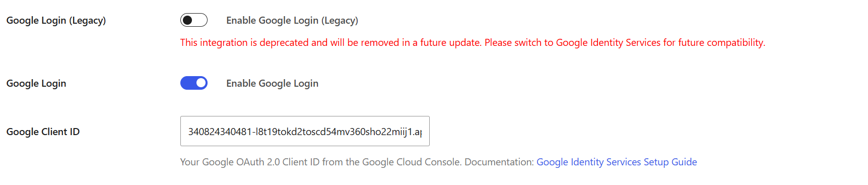Image resolution: width=868 pixels, height=185 pixels.
Task: Click the 'Setup Guide' portion of the blue link
Action: coord(671,162)
